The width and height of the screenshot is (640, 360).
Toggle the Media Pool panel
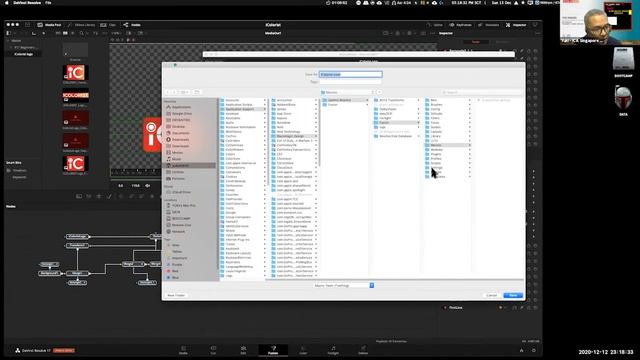coord(49,25)
